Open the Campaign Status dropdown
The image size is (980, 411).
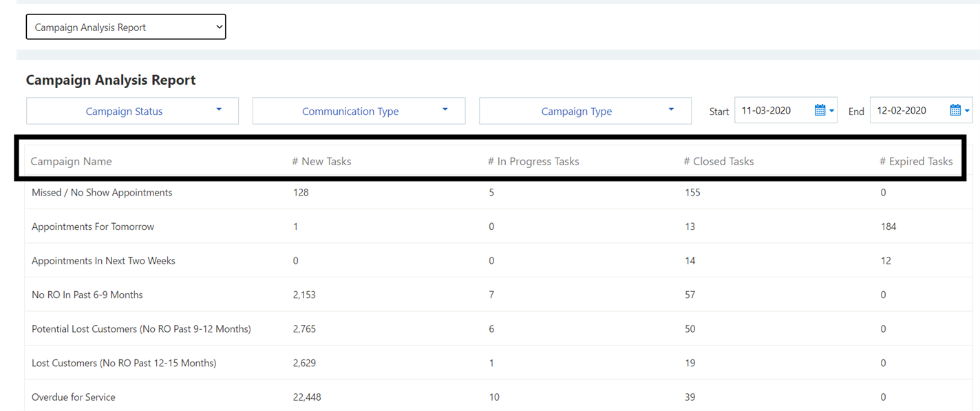point(132,111)
